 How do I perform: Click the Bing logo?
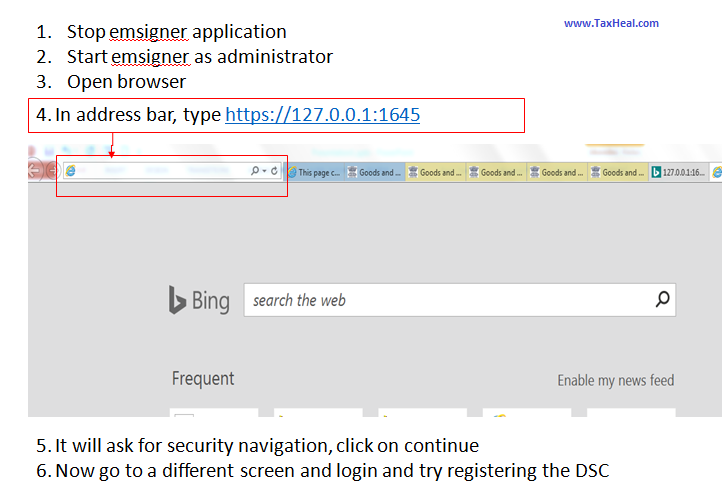click(199, 300)
